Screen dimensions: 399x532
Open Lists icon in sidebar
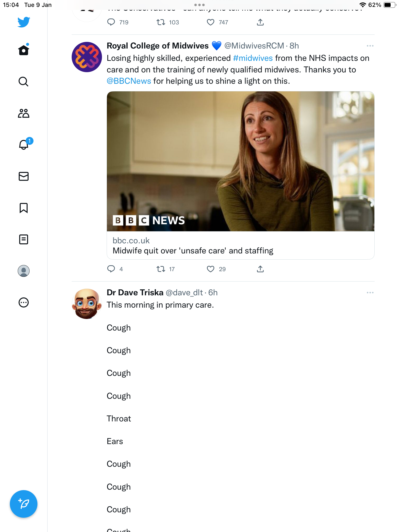point(24,239)
